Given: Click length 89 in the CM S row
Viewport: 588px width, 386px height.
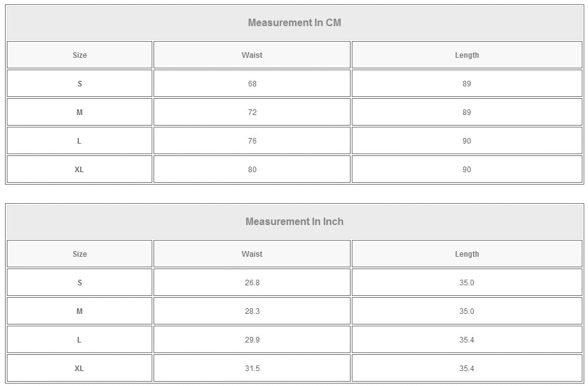Looking at the screenshot, I should 467,84.
